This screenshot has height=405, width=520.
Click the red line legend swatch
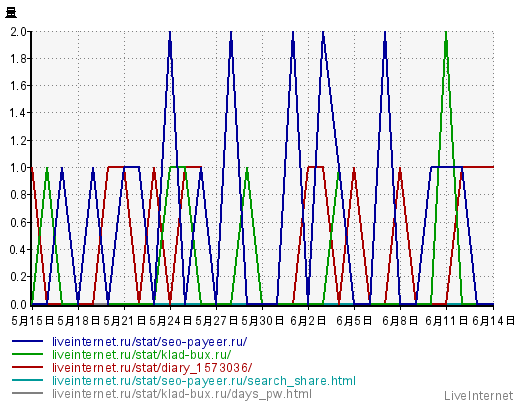[27, 367]
